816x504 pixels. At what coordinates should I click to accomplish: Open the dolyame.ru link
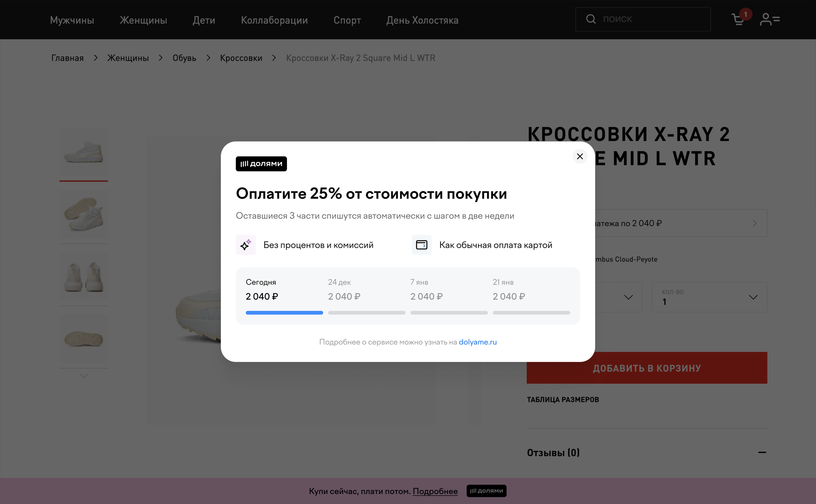[x=478, y=342]
